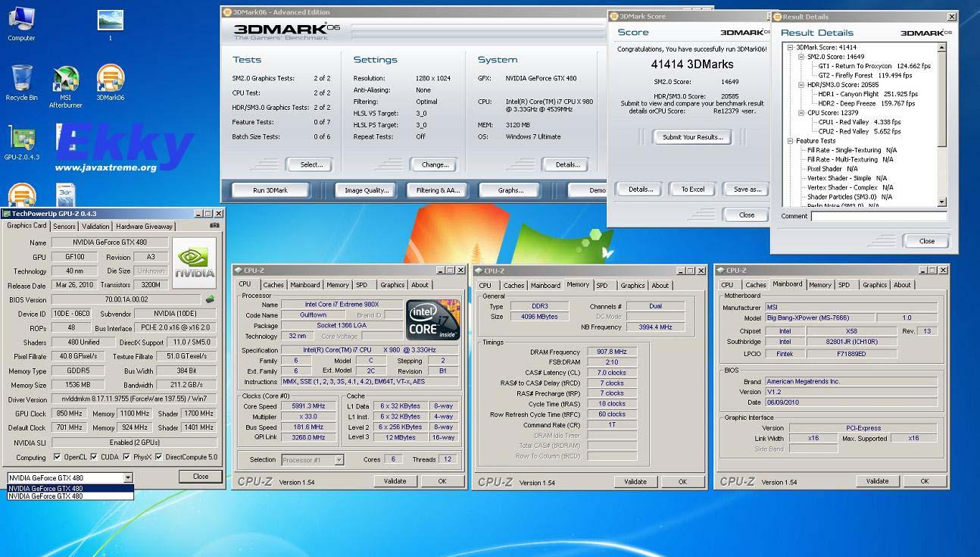Launch the 3DMark06 desktop shortcut
The width and height of the screenshot is (980, 557).
click(111, 82)
